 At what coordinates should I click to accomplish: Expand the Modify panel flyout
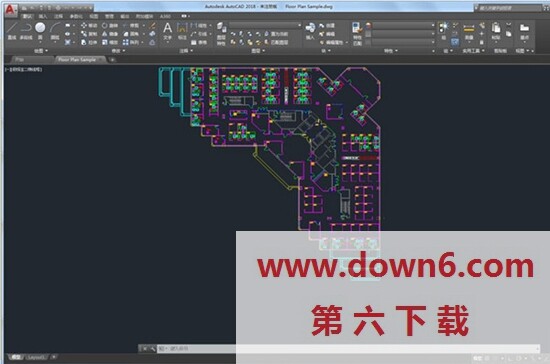(118, 51)
